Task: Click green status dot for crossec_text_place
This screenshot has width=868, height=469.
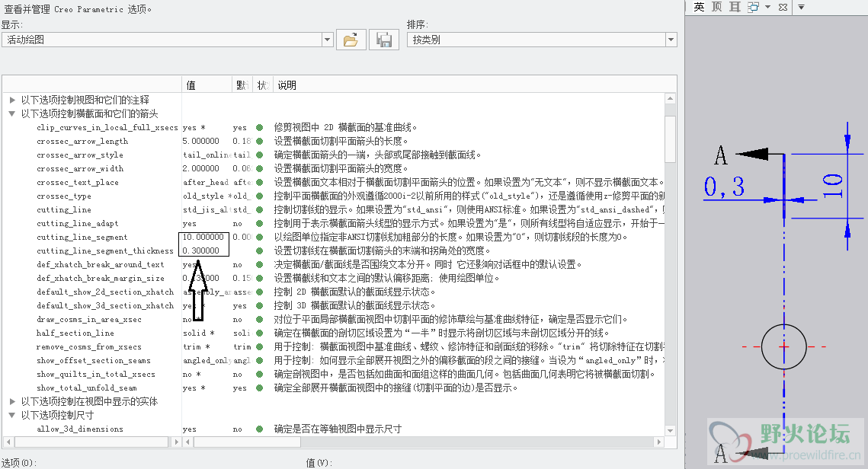Action: click(x=259, y=182)
